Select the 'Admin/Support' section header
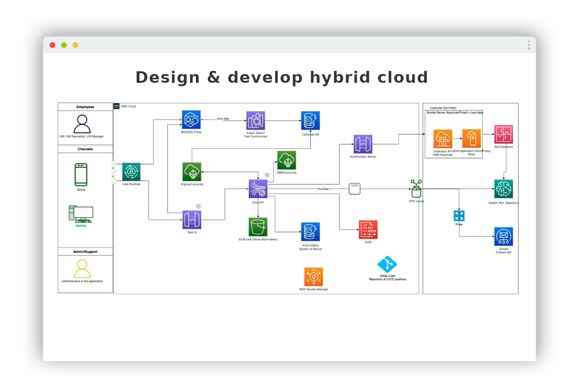 point(85,252)
